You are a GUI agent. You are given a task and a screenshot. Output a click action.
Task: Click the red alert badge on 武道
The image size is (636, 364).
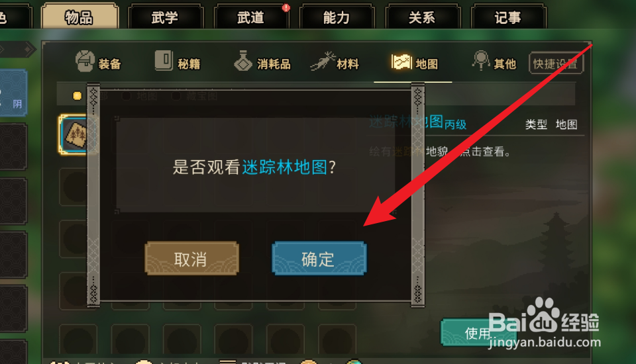coord(286,8)
